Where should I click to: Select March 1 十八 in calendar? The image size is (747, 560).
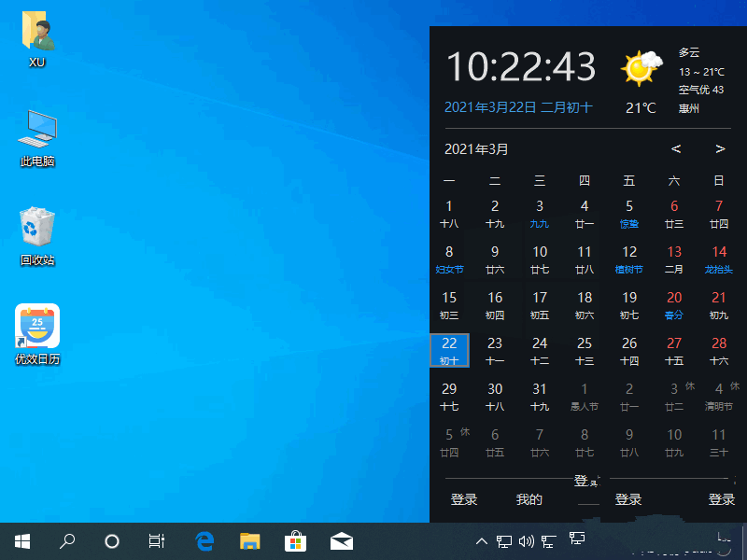tap(449, 214)
